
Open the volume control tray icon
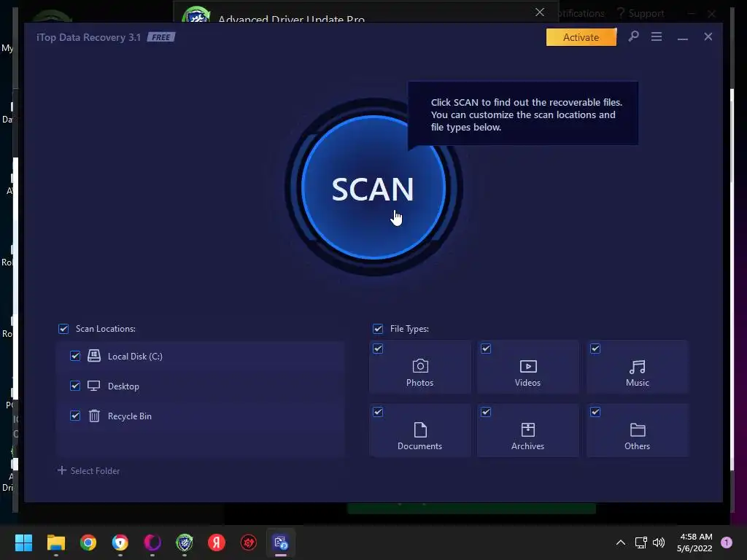coord(659,542)
